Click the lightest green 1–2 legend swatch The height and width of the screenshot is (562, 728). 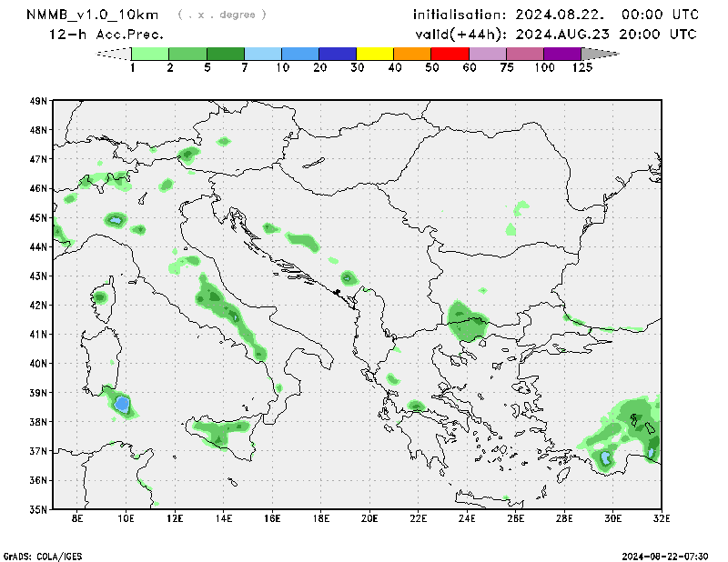[x=151, y=55]
